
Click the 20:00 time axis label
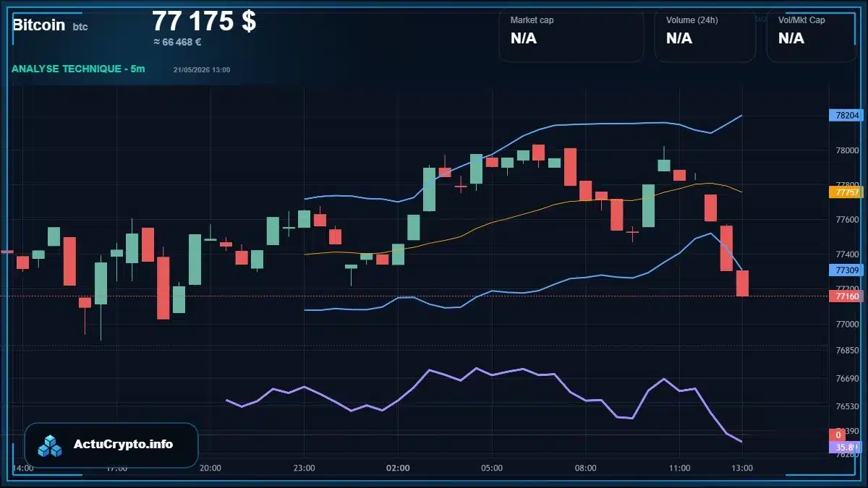pyautogui.click(x=210, y=468)
